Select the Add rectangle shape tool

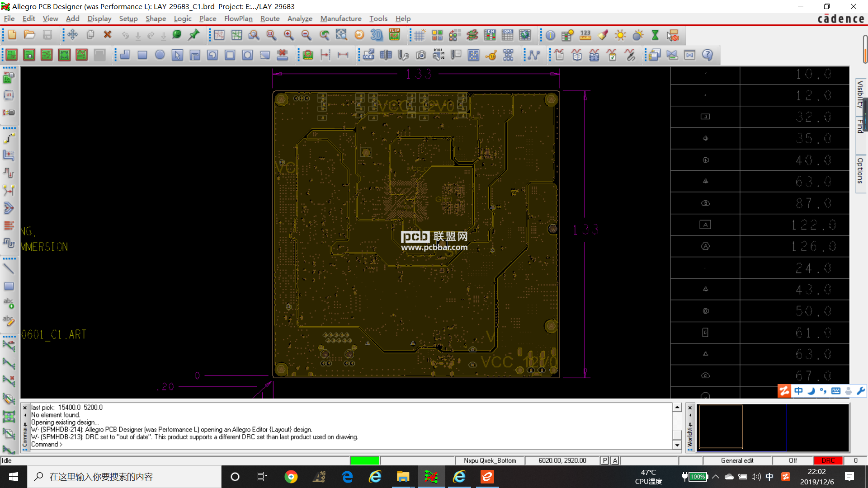click(142, 55)
